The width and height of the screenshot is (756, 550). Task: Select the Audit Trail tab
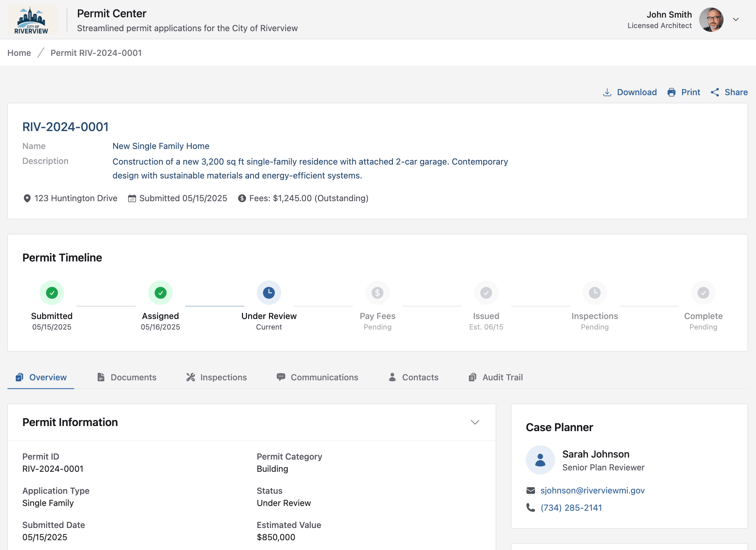(496, 377)
